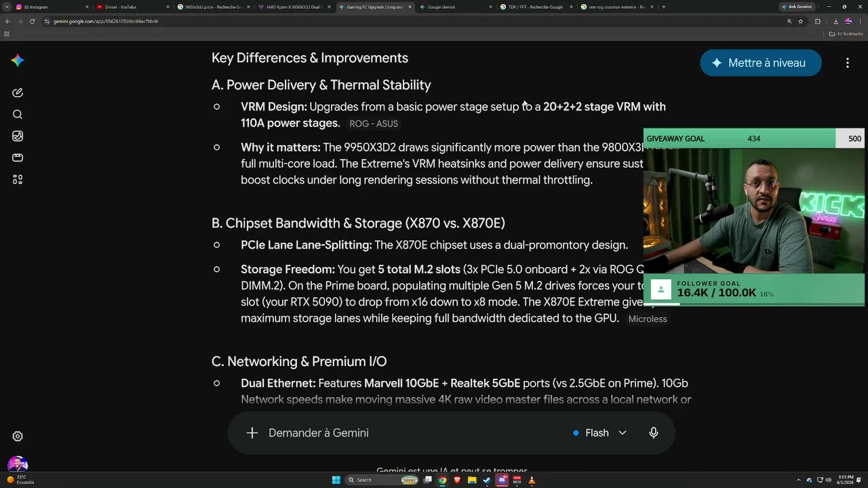The height and width of the screenshot is (488, 868).
Task: Click the Windows taskbar Search box
Action: click(381, 480)
